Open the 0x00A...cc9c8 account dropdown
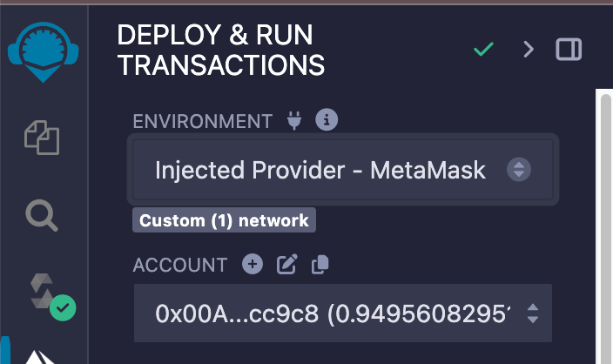The height and width of the screenshot is (364, 613). [343, 313]
